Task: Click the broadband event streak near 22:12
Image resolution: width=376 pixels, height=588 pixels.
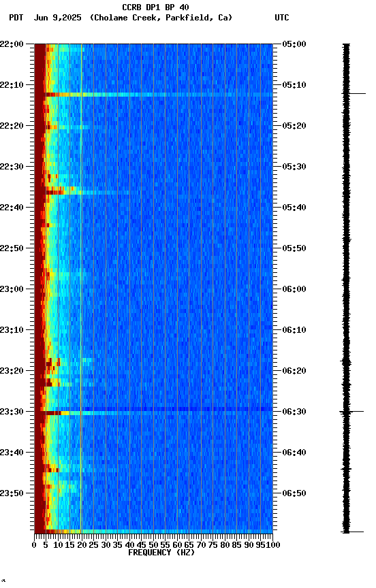Action: (159, 95)
